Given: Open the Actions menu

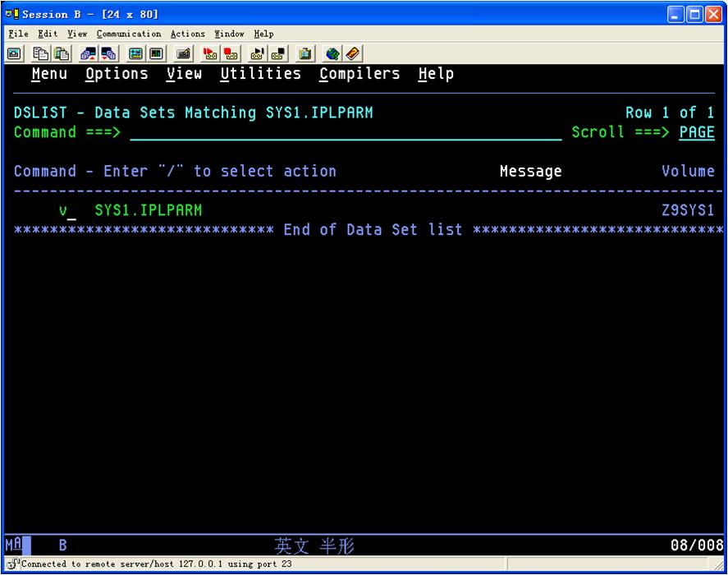Looking at the screenshot, I should tap(188, 34).
